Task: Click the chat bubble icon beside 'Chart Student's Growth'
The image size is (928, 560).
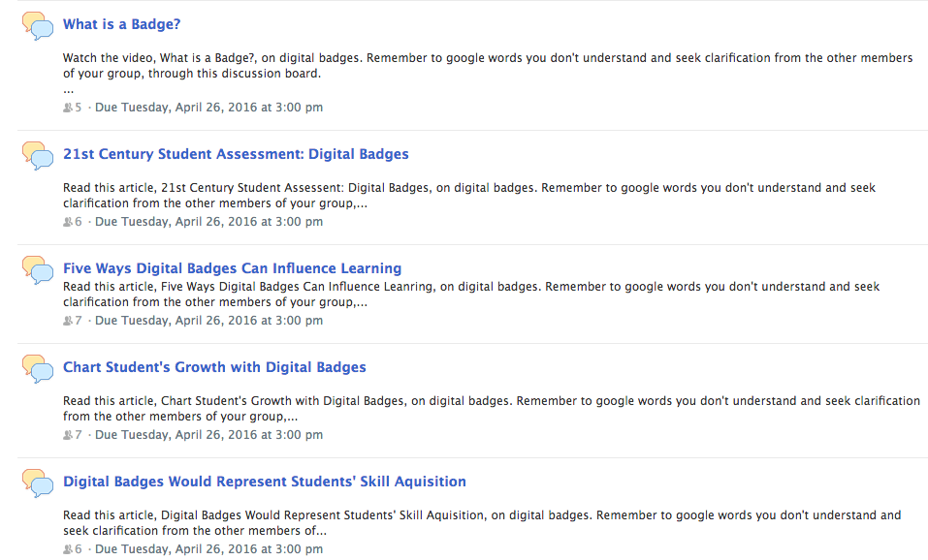Action: coord(37,370)
